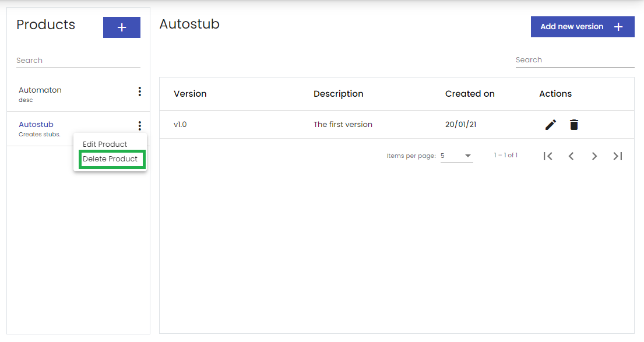Screen dimensions: 644x342
Task: Delete version v1.0 with the trash icon
Action: click(x=574, y=125)
